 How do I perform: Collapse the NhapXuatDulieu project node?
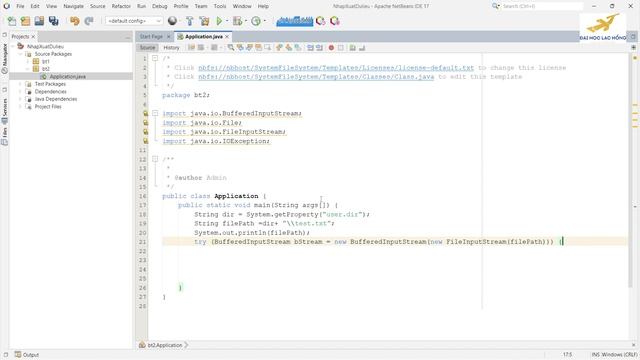coord(13,47)
